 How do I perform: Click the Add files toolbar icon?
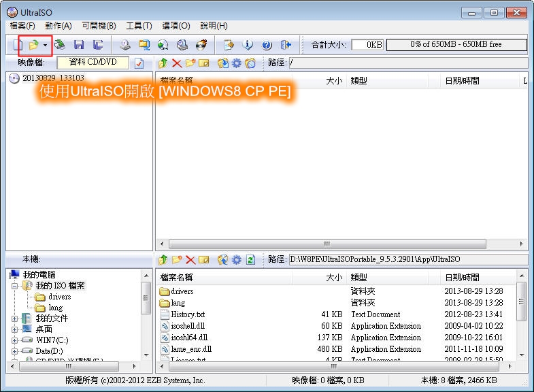(229, 45)
